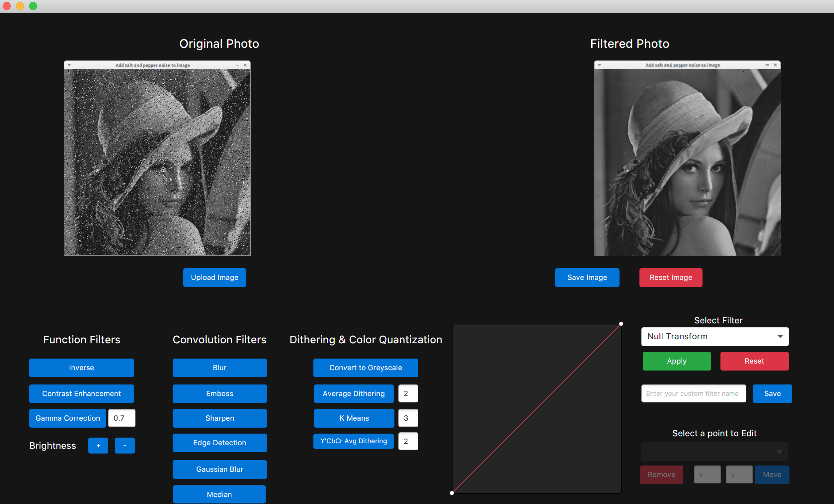Apply the Median filter
834x504 pixels.
(219, 494)
